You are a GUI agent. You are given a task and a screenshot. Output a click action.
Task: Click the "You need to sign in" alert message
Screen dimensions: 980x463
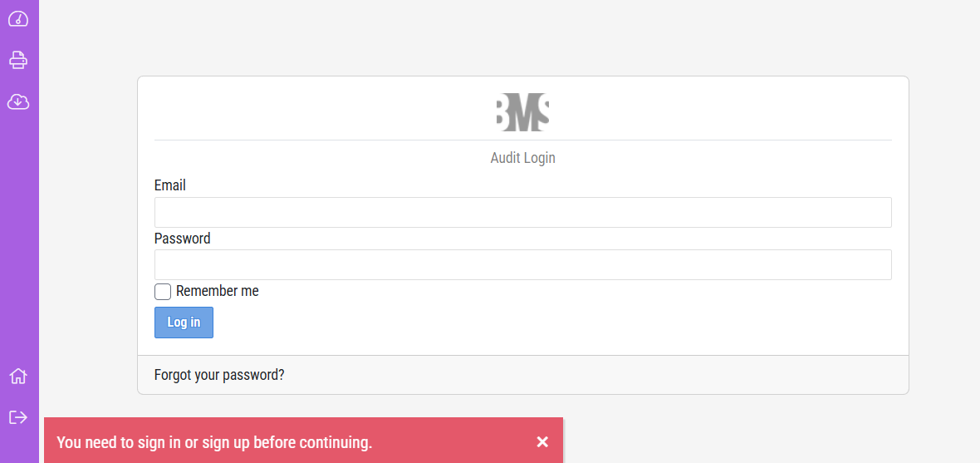(x=214, y=442)
